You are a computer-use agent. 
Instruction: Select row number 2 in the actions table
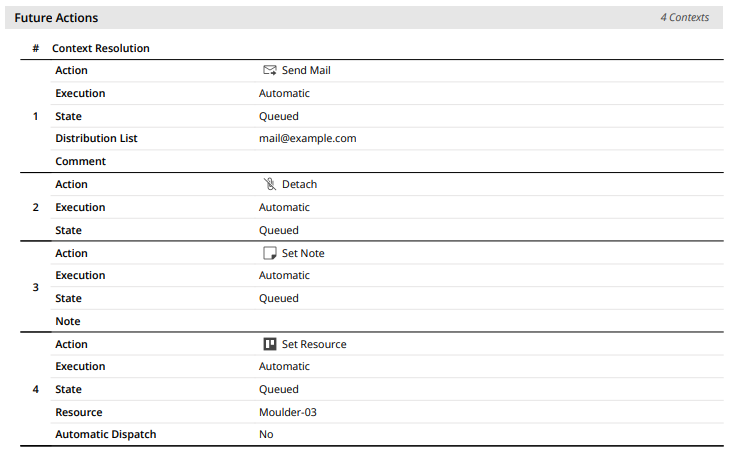coord(36,208)
